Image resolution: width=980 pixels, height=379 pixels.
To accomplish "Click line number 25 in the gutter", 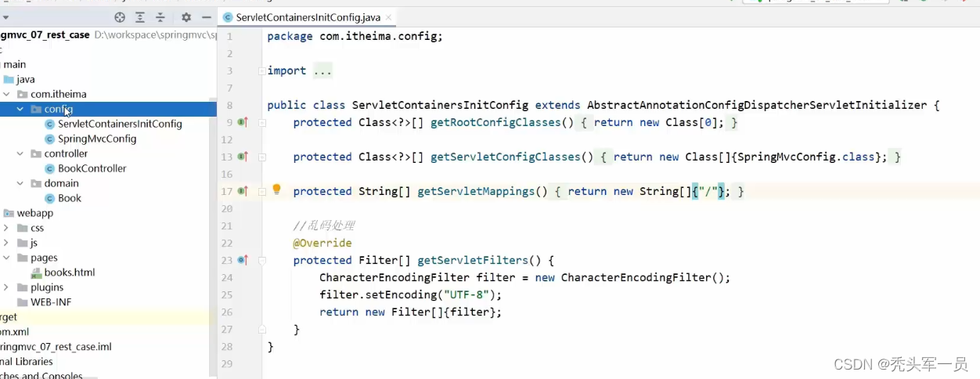I will coord(227,294).
